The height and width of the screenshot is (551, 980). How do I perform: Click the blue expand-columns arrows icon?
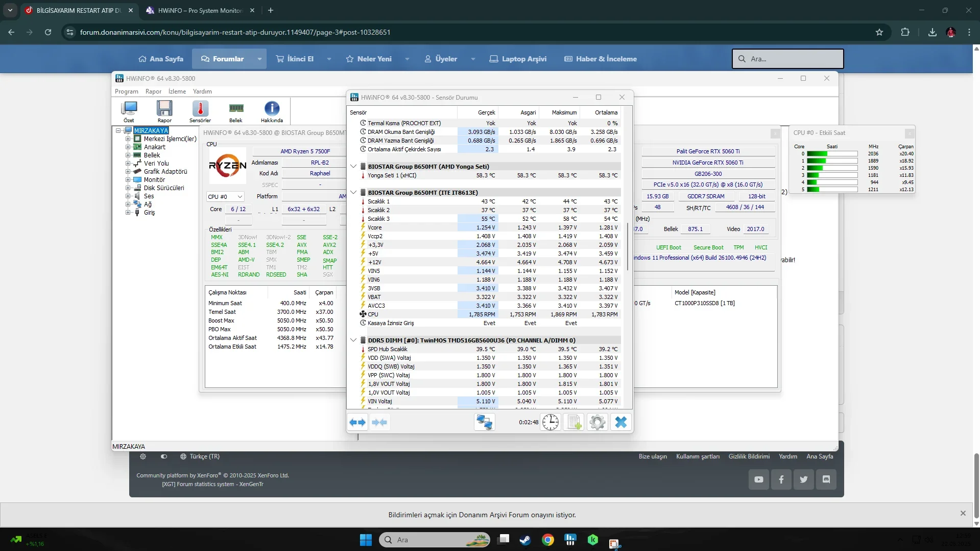pyautogui.click(x=357, y=422)
